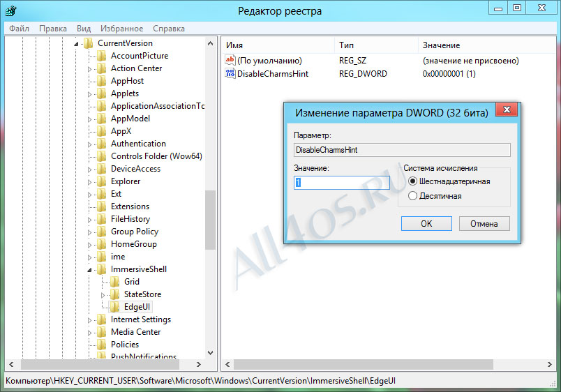Image resolution: width=561 pixels, height=392 pixels.
Task: Click the values pane scroll left arrow
Action: tap(227, 365)
